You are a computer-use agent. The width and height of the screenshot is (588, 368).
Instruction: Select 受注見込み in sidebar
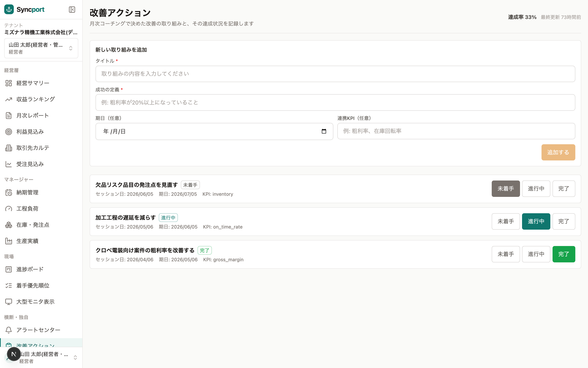41,164
